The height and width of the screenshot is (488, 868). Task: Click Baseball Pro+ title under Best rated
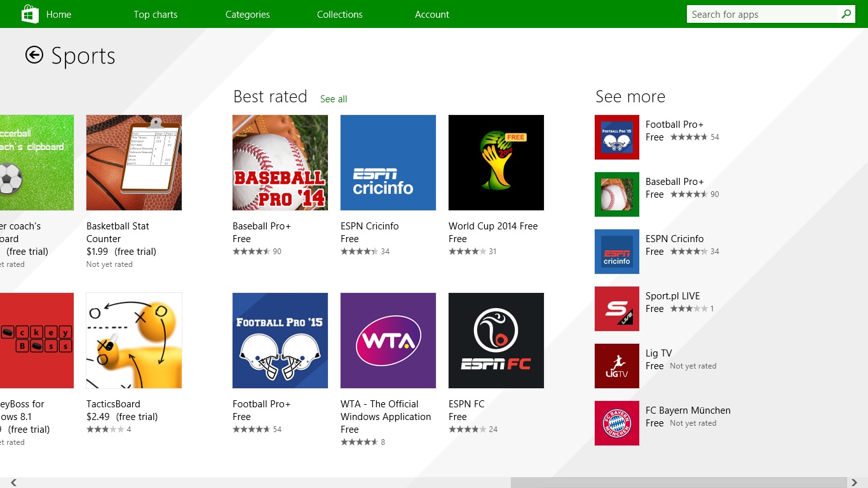tap(262, 226)
